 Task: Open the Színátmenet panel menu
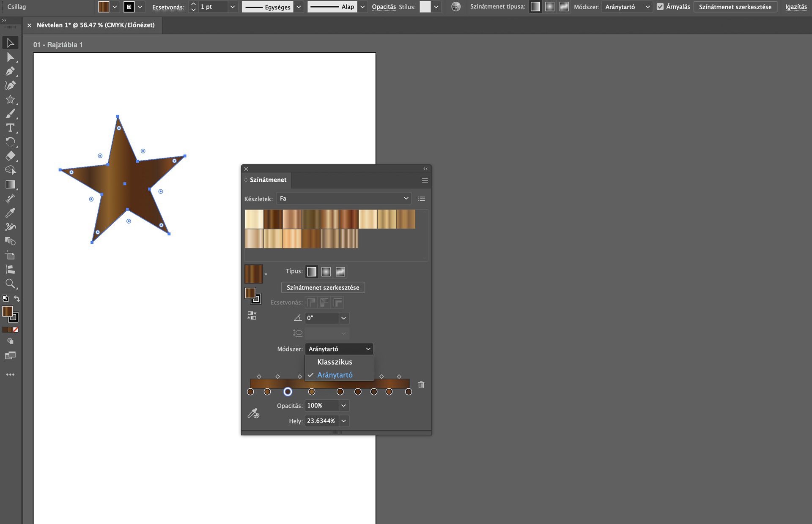(x=425, y=180)
